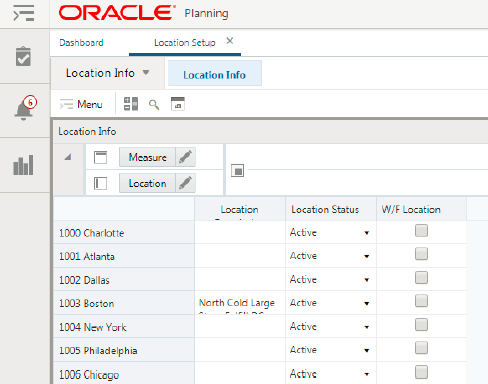Image resolution: width=488 pixels, height=384 pixels.
Task: Select row header 1006 Chicago
Action: click(x=124, y=373)
